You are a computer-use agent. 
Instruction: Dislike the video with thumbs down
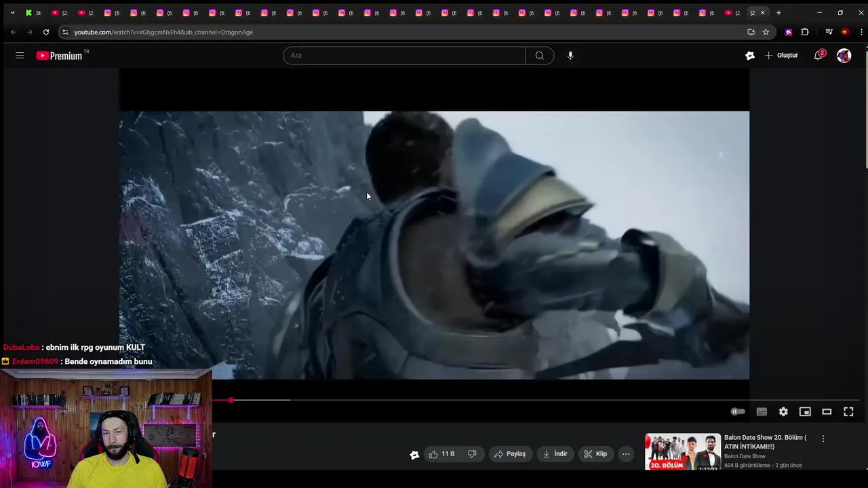[x=472, y=454]
